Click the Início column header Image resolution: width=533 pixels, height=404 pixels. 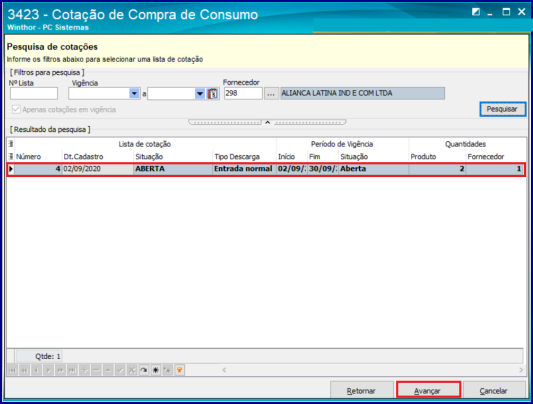pos(292,157)
